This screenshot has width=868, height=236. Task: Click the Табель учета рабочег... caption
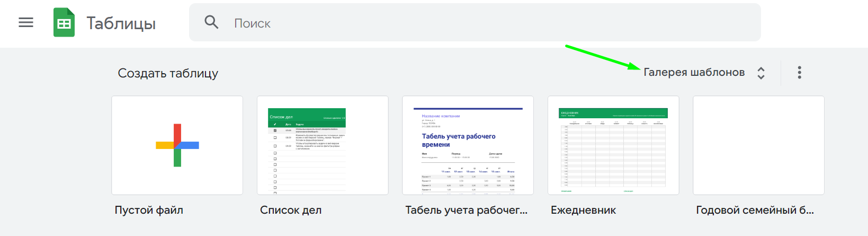pyautogui.click(x=467, y=210)
